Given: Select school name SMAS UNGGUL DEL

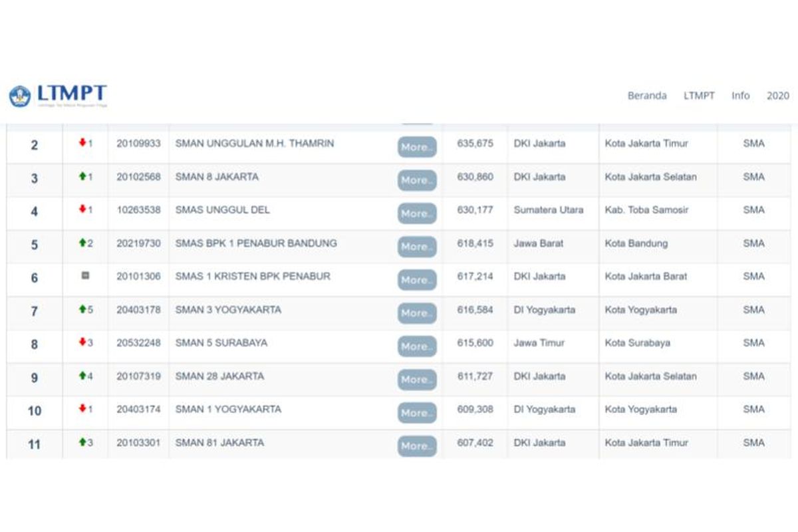Looking at the screenshot, I should [x=222, y=209].
